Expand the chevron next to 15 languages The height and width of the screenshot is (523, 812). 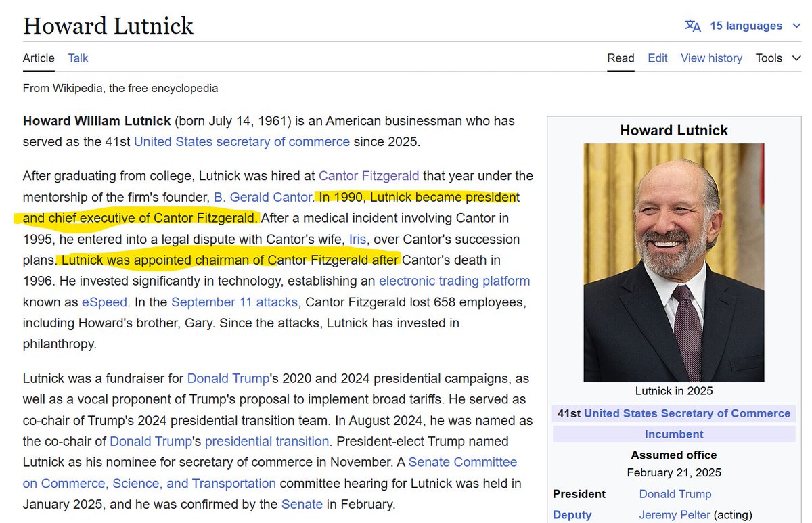click(x=795, y=26)
